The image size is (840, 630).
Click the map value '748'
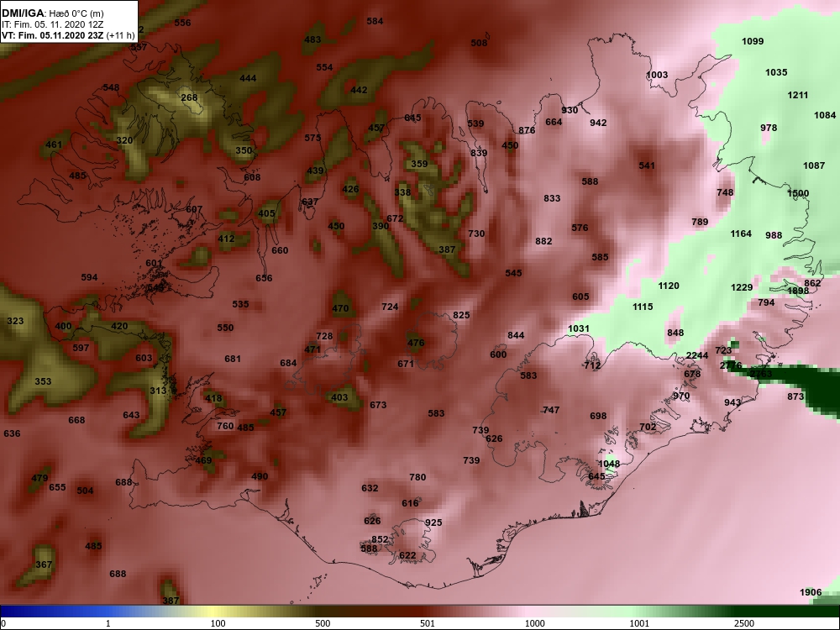[725, 192]
